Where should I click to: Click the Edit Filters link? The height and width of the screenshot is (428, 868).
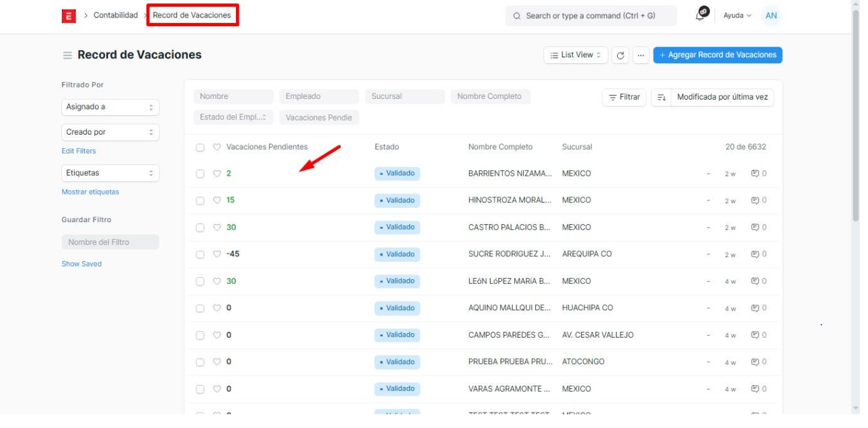pyautogui.click(x=79, y=151)
